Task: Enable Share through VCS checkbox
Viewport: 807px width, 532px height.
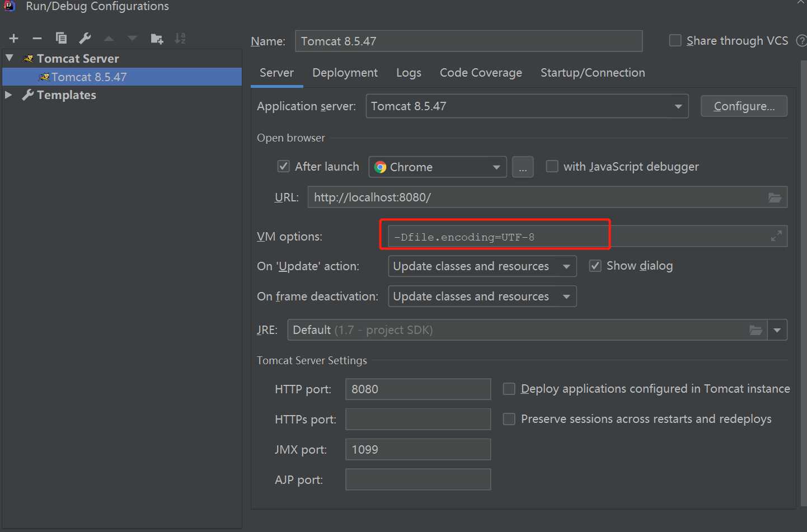Action: (675, 40)
